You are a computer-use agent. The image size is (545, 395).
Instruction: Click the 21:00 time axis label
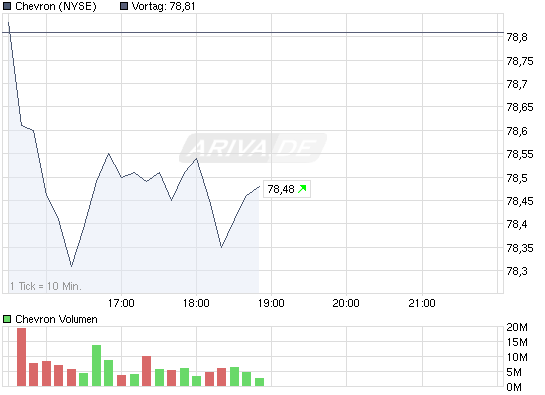pos(422,303)
